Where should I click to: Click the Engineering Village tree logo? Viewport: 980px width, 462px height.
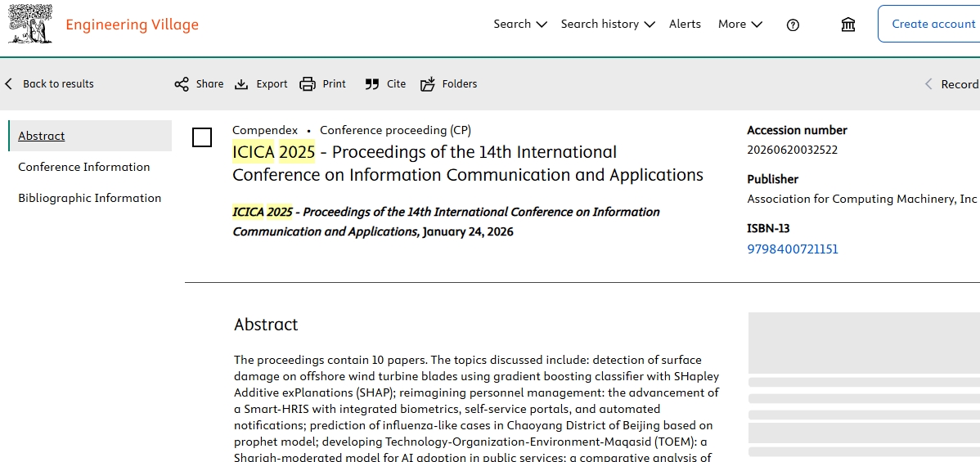30,24
